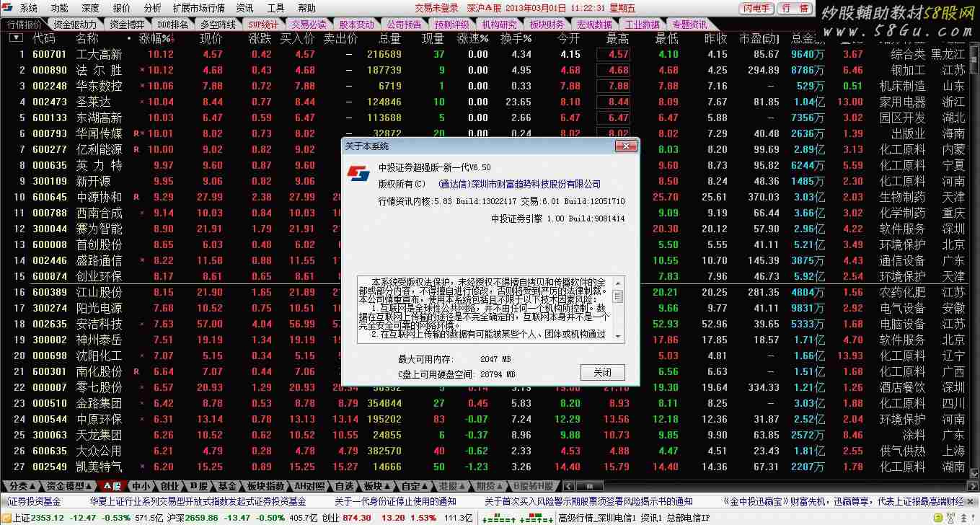The width and height of the screenshot is (980, 525).
Task: Click the 交易未登录 status link
Action: tap(437, 9)
